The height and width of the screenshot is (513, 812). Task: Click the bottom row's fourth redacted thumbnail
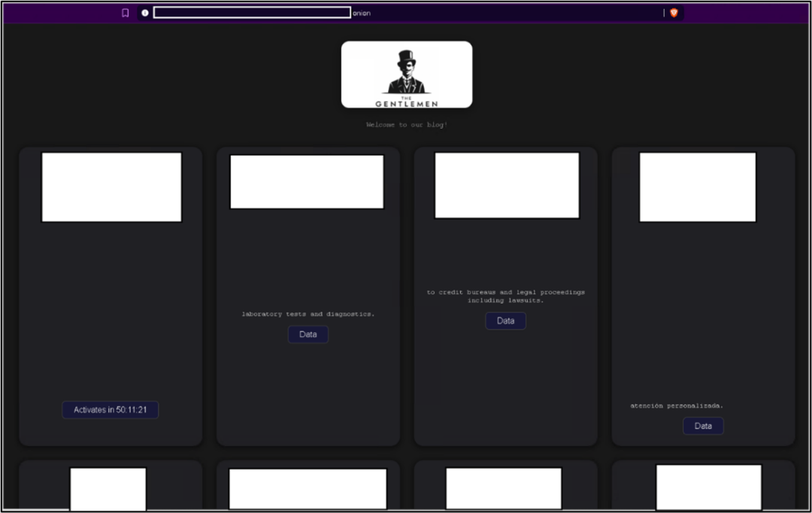point(708,487)
